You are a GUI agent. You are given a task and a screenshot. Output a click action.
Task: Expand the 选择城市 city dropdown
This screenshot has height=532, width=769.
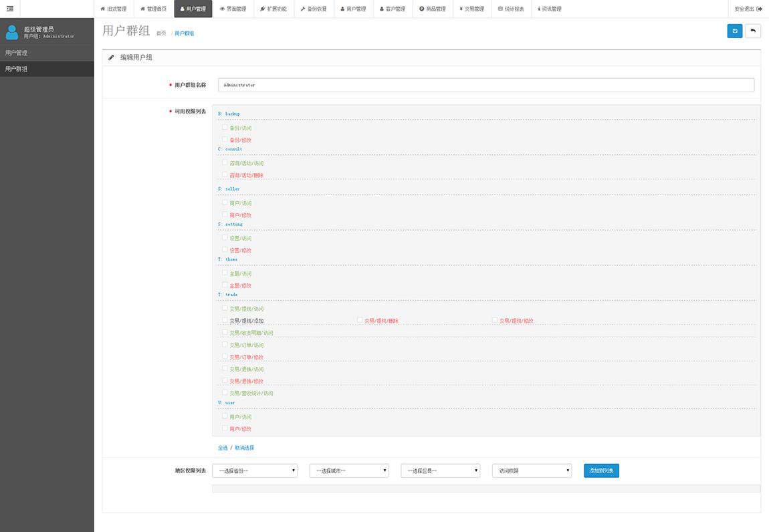(x=349, y=471)
